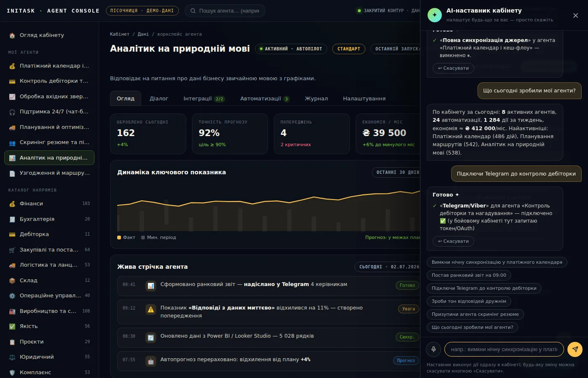
Task: Click people icon of Скринінг резюме
Action: [12, 142]
